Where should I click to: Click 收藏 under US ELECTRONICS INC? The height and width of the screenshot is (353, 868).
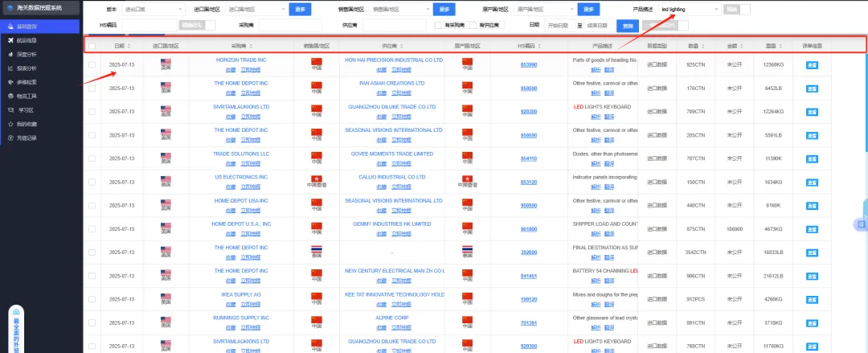231,187
